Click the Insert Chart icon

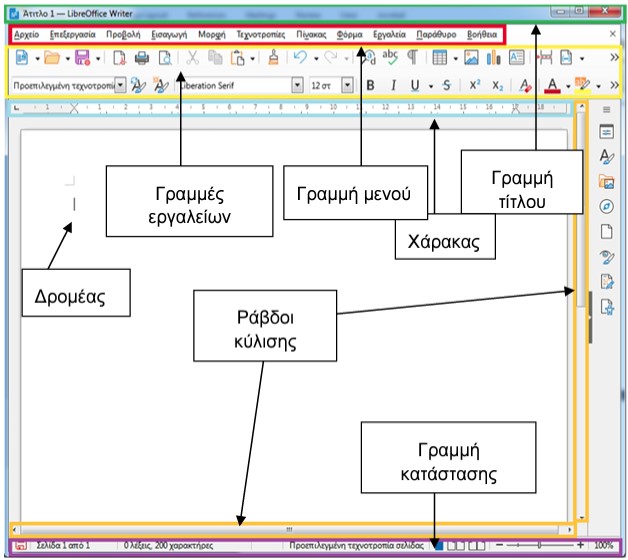coord(493,58)
